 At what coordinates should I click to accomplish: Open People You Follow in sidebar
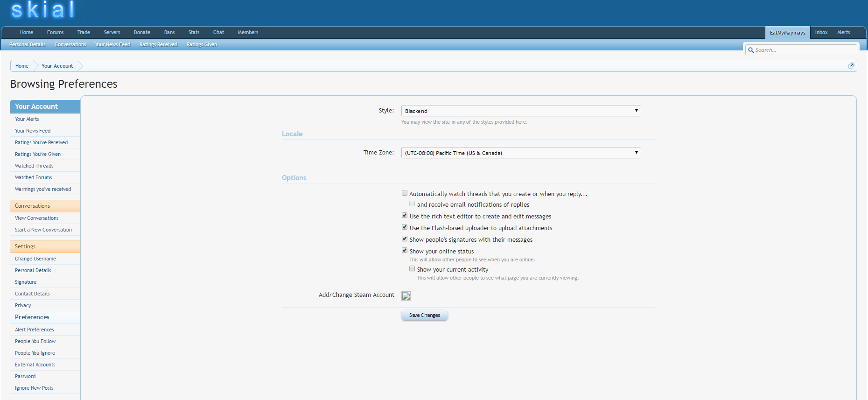(x=45, y=341)
